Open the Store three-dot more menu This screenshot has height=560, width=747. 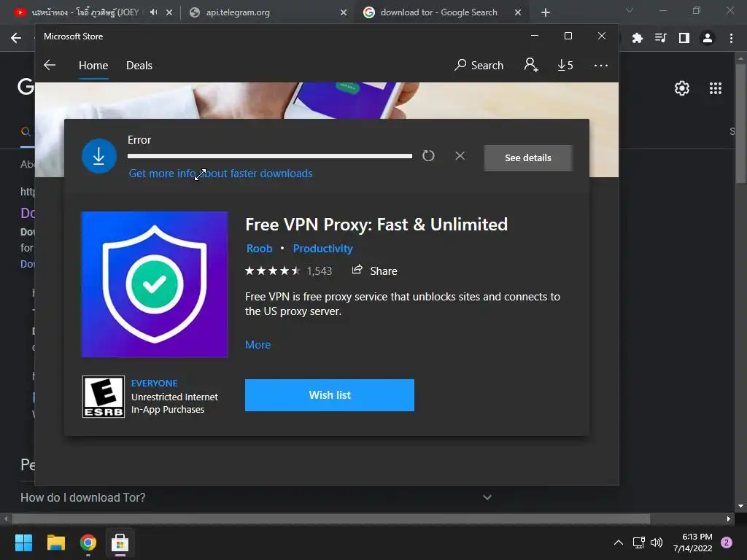pos(601,65)
